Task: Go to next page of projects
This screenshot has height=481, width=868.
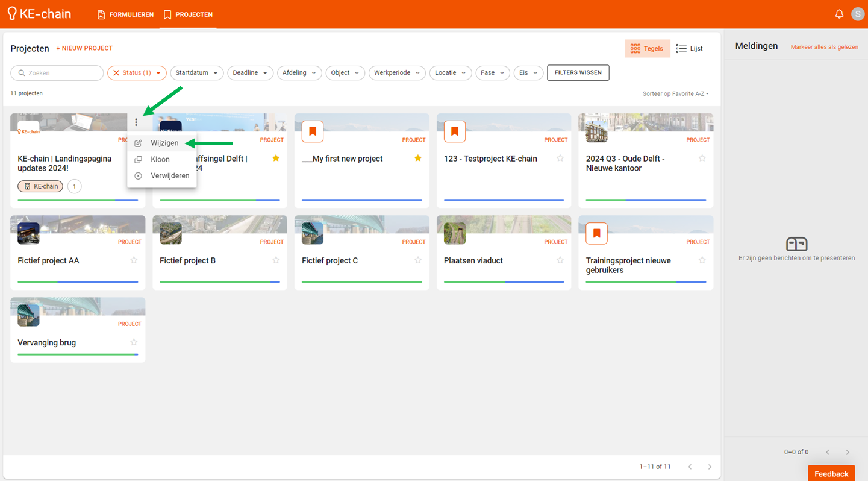Action: coord(710,467)
